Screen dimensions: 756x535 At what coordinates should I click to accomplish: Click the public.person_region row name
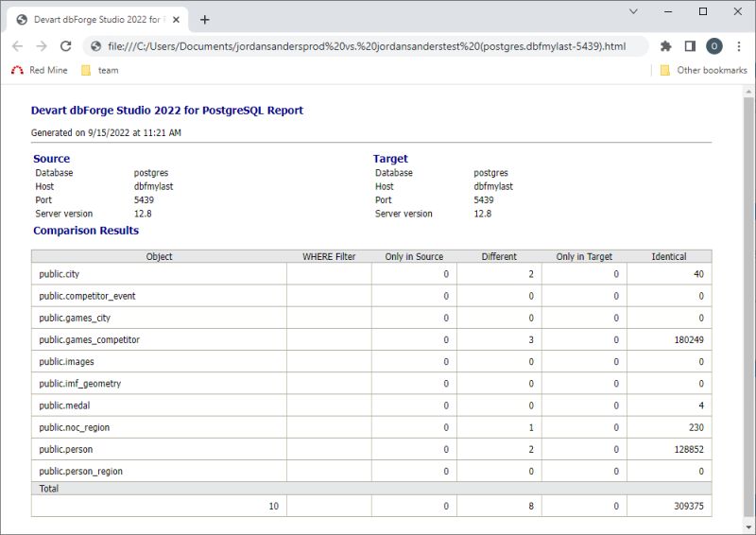[x=80, y=472]
